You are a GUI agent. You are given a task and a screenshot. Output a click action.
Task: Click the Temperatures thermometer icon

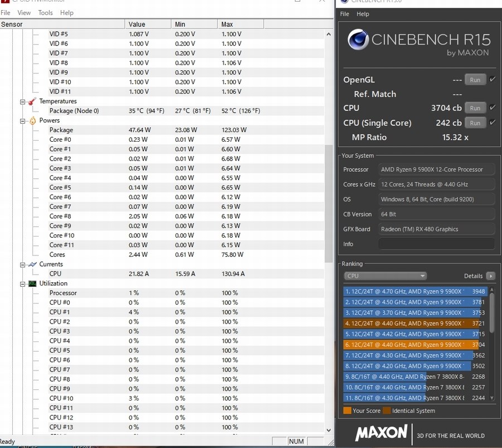pyautogui.click(x=31, y=101)
